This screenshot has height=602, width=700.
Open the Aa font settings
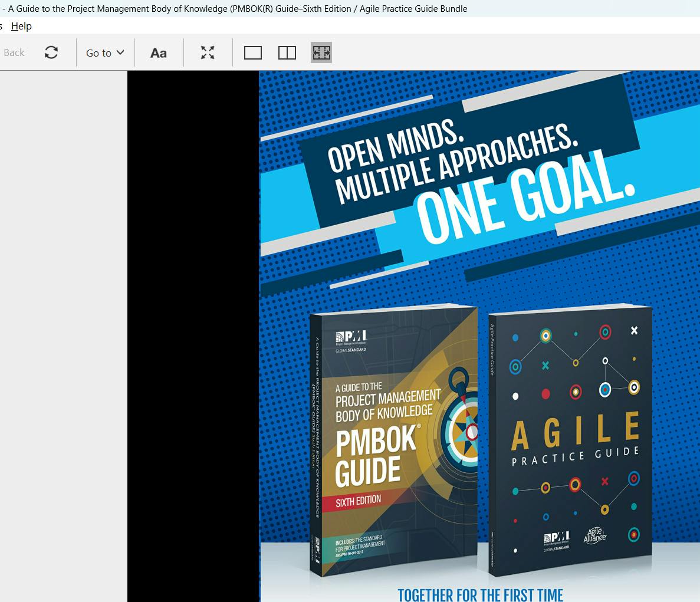(159, 52)
